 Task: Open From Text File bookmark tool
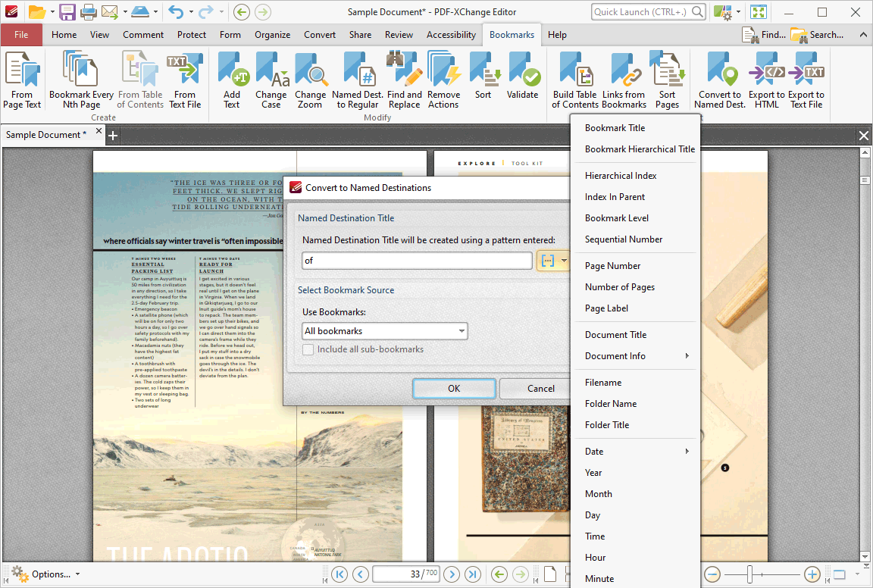point(185,80)
